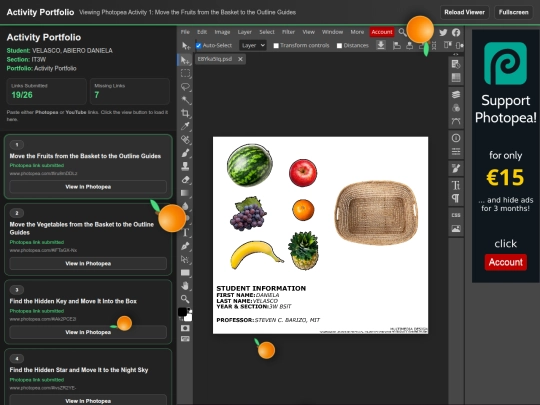Enable the Transform controls checkbox
This screenshot has height=405, width=540.
[x=276, y=45]
